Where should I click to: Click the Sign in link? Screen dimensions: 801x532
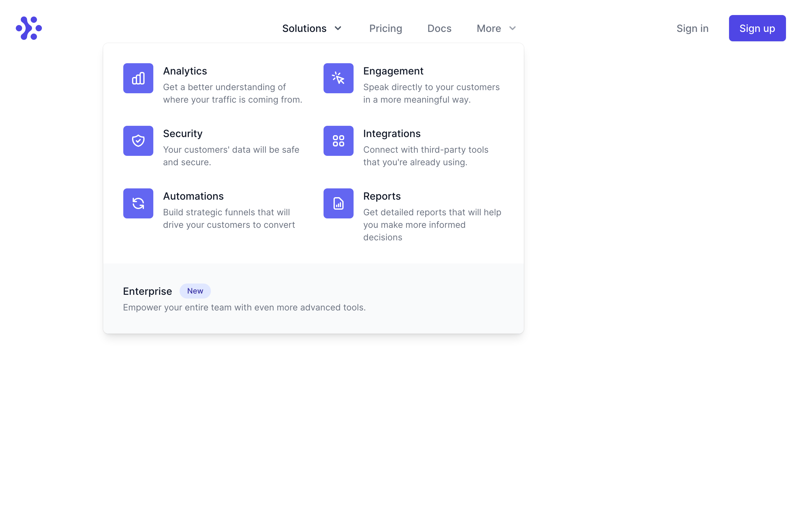[692, 28]
